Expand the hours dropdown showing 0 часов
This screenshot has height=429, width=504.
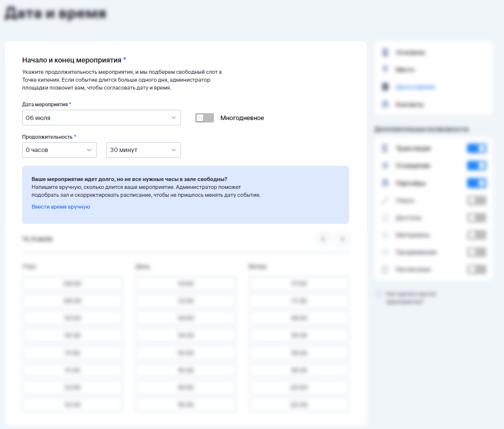click(59, 150)
